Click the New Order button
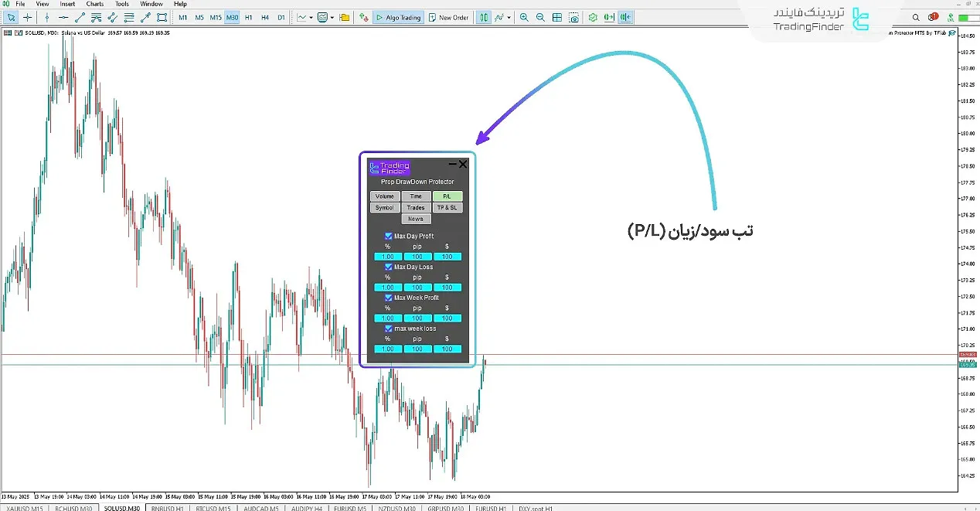Screen dimensions: 980x511 [449, 17]
